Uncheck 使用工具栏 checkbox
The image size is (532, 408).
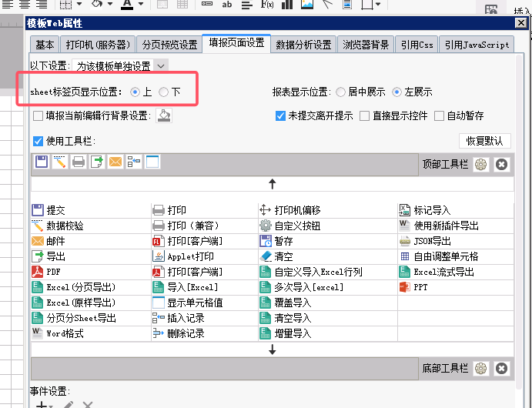pos(38,141)
